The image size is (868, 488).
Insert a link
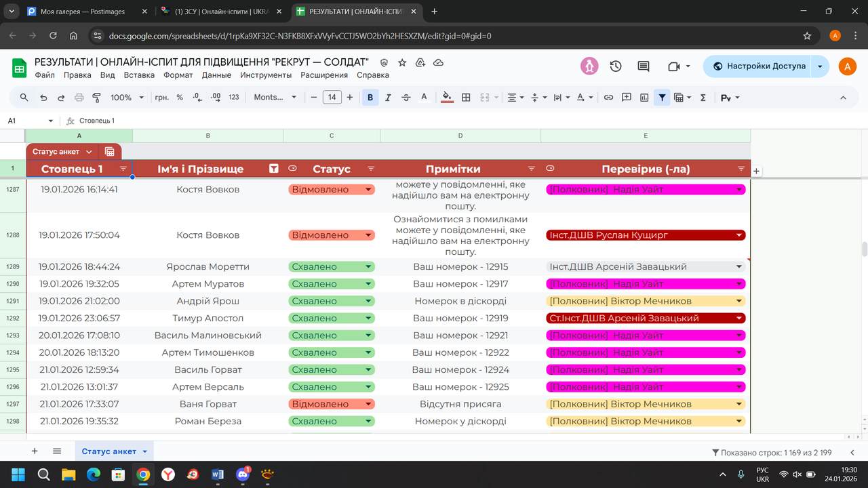[608, 98]
